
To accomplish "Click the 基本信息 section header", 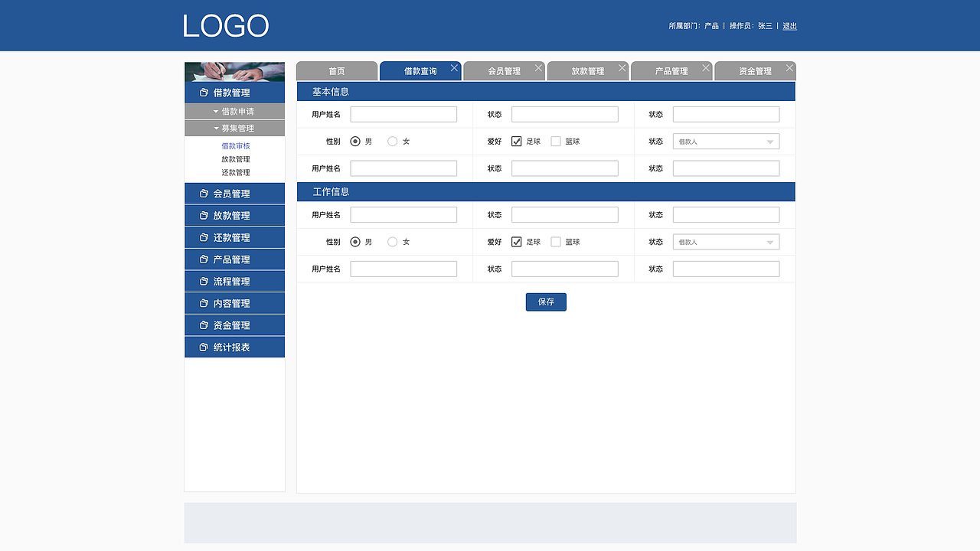I will [546, 92].
